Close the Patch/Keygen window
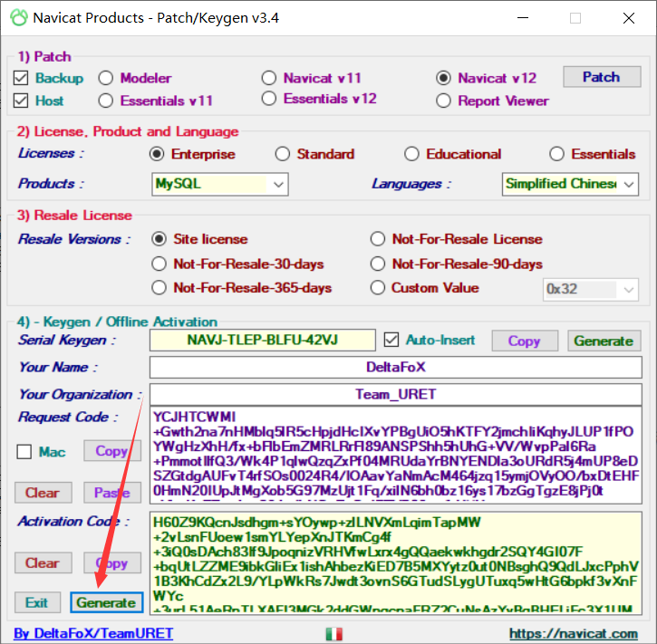Image resolution: width=657 pixels, height=644 pixels. pyautogui.click(x=629, y=18)
